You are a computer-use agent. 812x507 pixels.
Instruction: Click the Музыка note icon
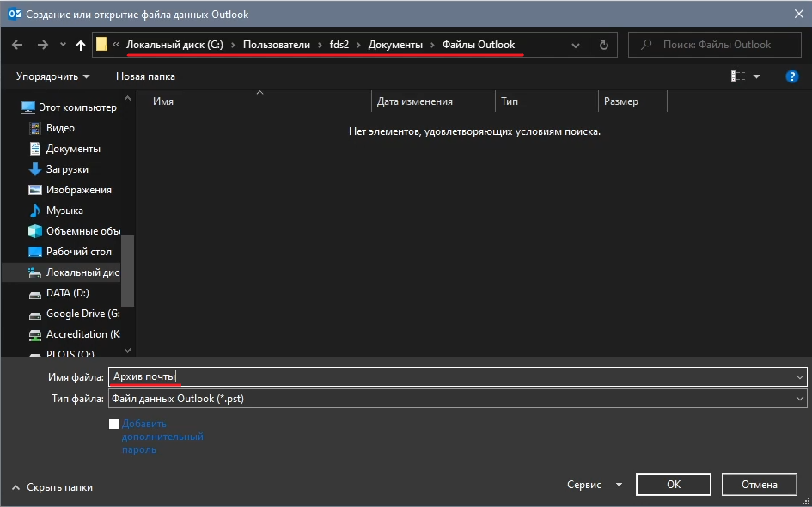pos(34,211)
